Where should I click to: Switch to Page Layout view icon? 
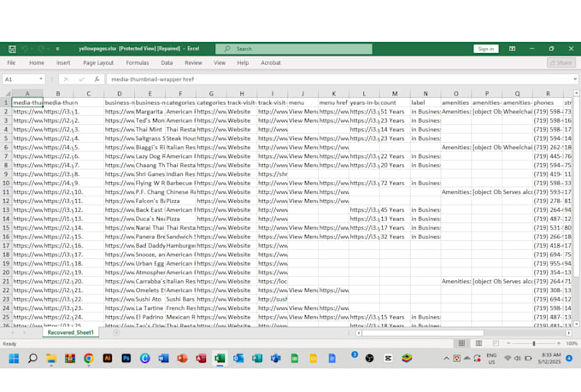[x=478, y=343]
